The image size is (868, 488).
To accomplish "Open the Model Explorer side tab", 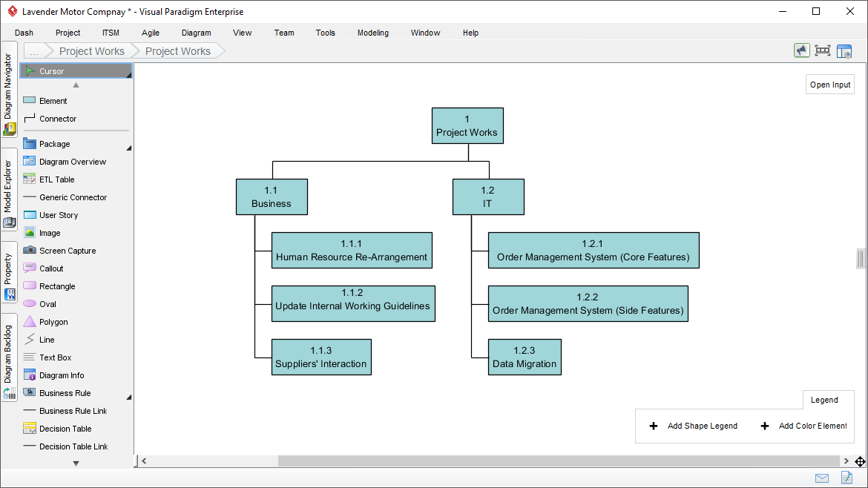I will tap(9, 189).
